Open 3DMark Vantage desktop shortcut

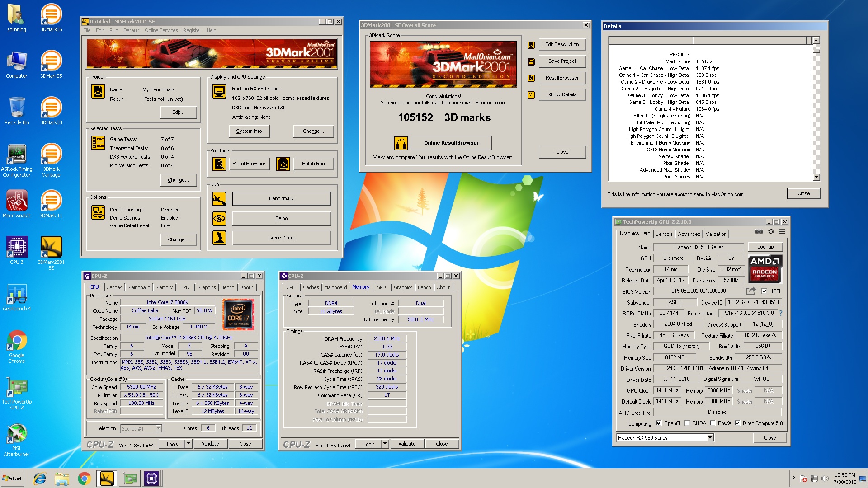pos(51,160)
